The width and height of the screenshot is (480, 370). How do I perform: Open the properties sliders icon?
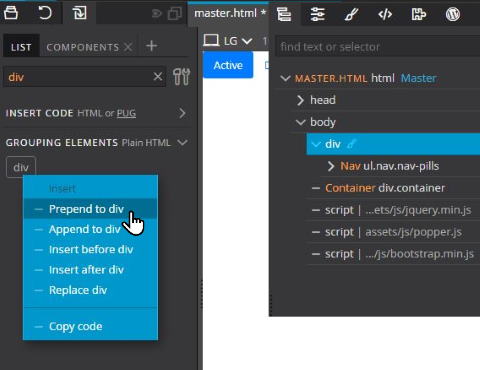click(x=317, y=14)
